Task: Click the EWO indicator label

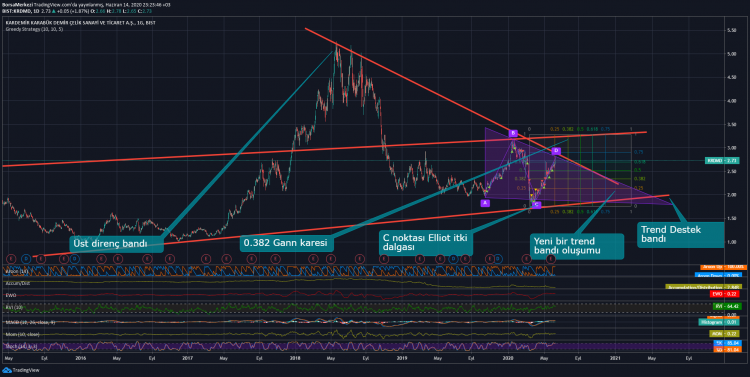Action: pos(11,295)
